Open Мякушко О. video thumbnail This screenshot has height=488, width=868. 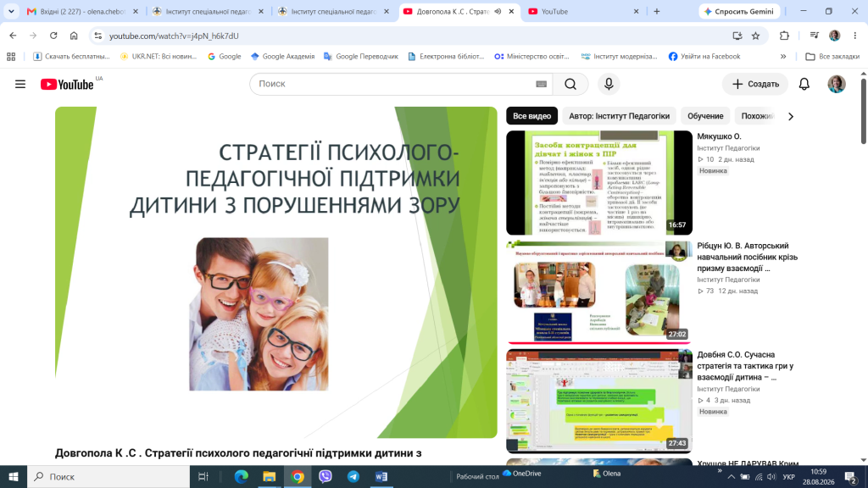[x=599, y=183]
